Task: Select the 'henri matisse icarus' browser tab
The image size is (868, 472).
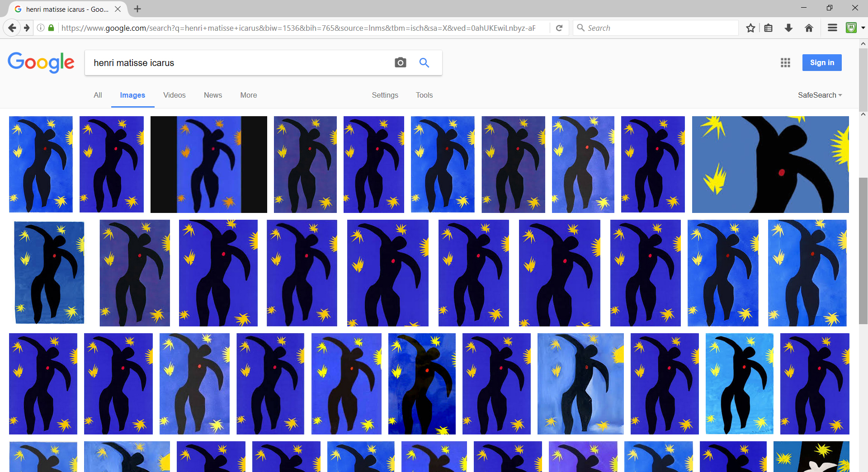Action: [68, 9]
